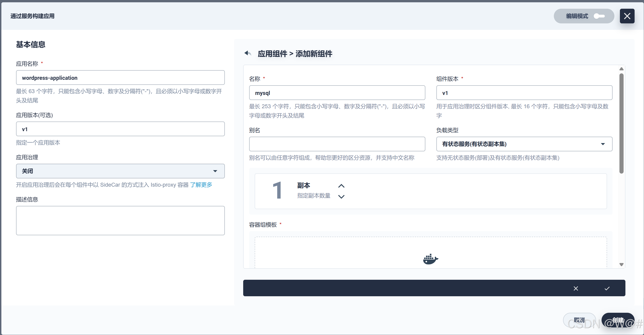644x335 pixels.
Task: Click the large replica number 1
Action: point(277,191)
